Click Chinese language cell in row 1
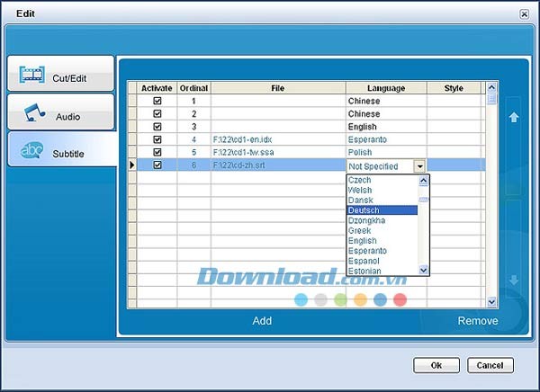 coord(386,101)
